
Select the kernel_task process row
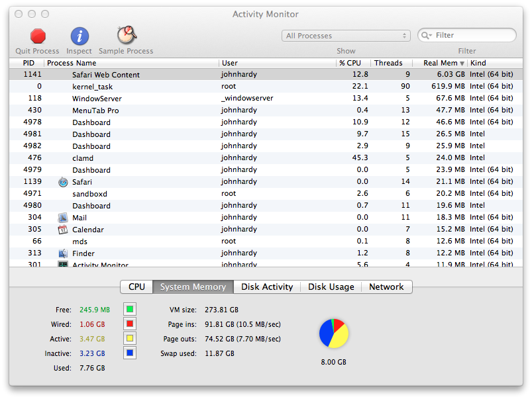[266, 87]
